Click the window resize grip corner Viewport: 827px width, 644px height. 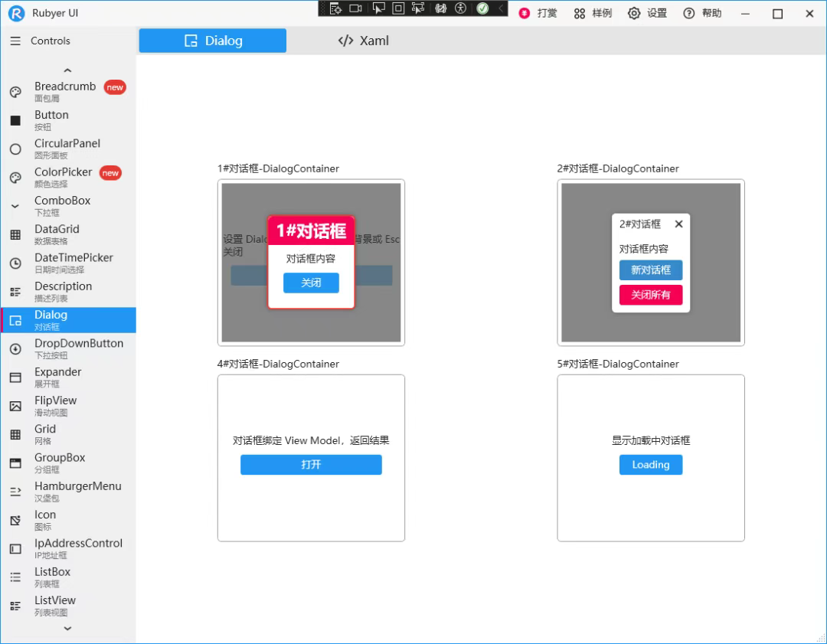[x=820, y=638]
